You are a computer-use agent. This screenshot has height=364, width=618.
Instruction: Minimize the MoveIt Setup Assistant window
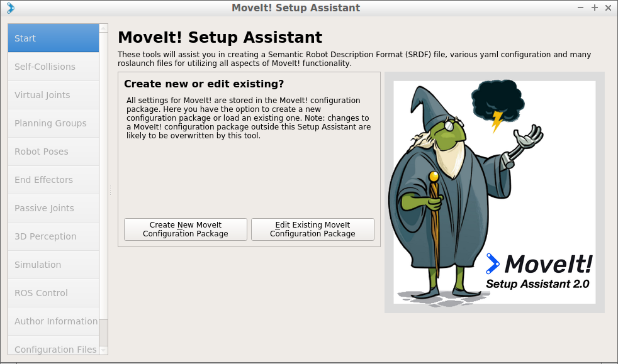click(580, 8)
